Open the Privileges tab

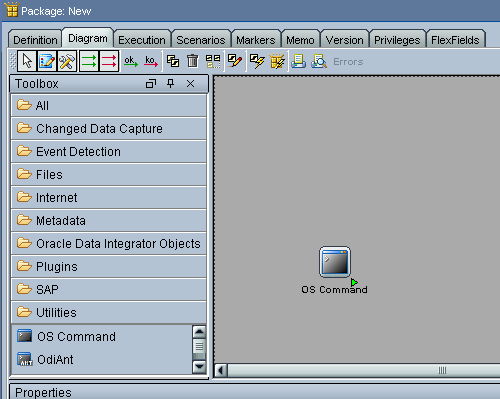pyautogui.click(x=397, y=40)
